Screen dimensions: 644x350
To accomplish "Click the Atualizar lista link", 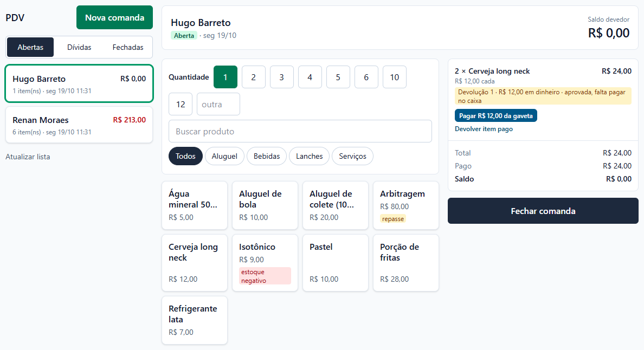I will click(x=28, y=157).
